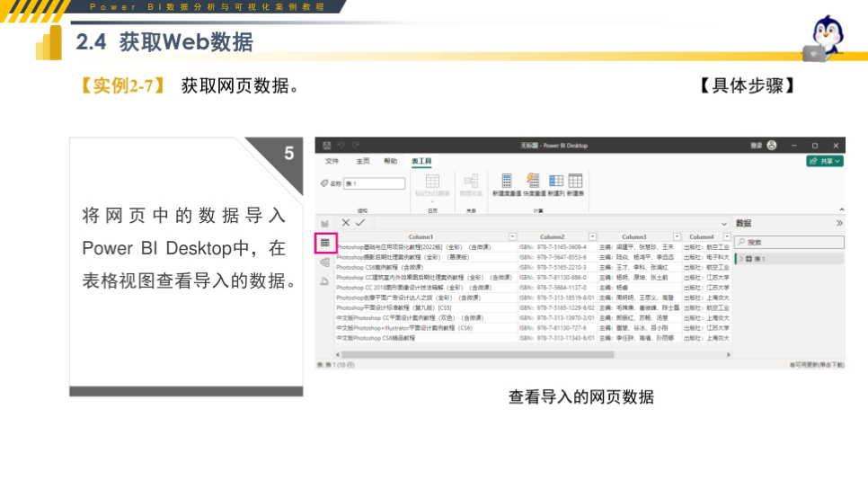Select cell 'ISBN: 978-7-5647-8553-6'
The width and height of the screenshot is (868, 489).
tap(557, 257)
